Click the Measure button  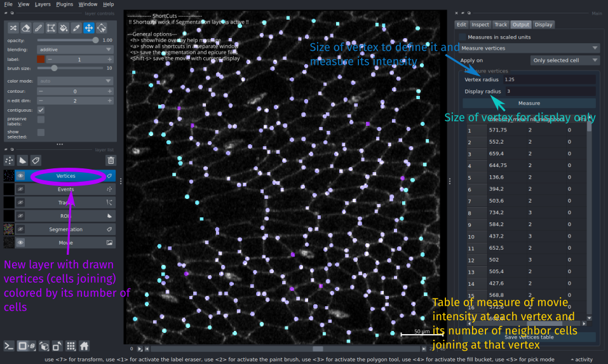529,103
